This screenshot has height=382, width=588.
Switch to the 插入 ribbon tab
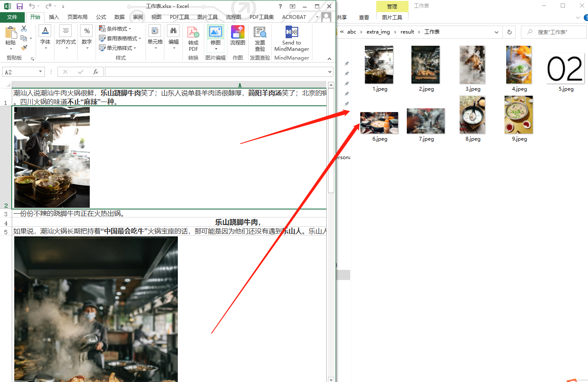click(x=54, y=17)
